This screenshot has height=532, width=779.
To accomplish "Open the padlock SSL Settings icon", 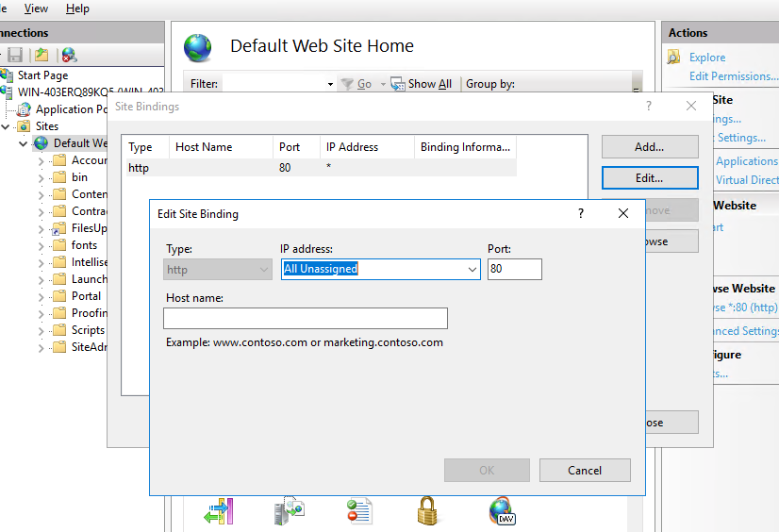I will pos(427,510).
